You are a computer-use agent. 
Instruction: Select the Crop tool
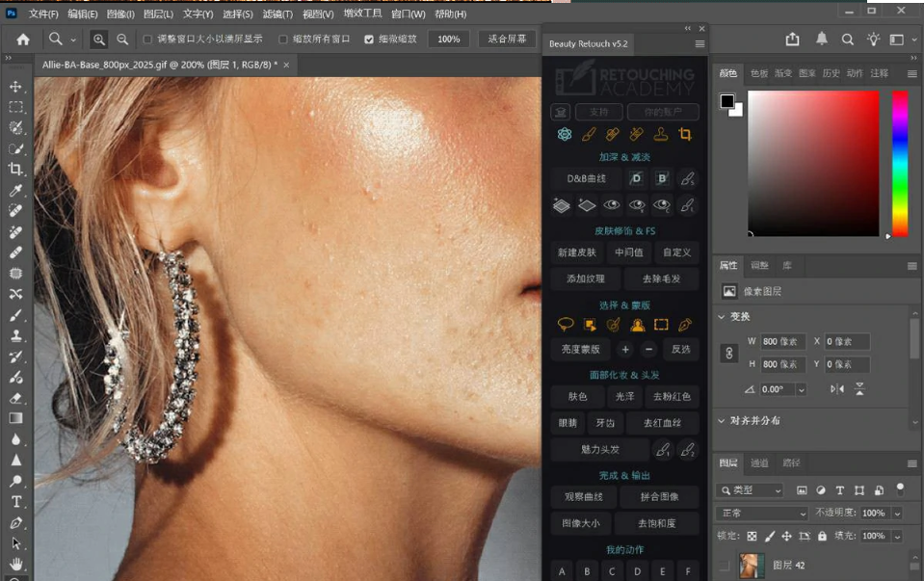point(15,170)
